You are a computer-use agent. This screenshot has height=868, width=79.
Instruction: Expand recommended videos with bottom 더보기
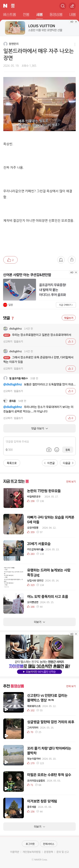point(39,827)
